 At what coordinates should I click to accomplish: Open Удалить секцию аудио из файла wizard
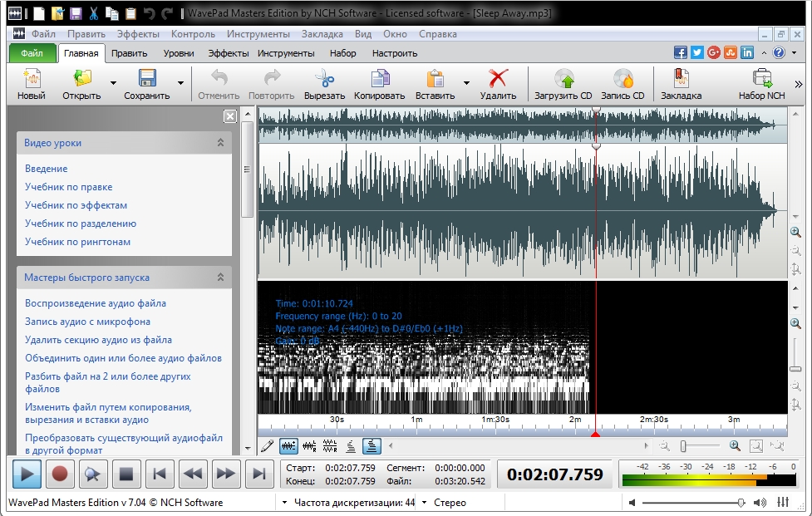[x=98, y=340]
